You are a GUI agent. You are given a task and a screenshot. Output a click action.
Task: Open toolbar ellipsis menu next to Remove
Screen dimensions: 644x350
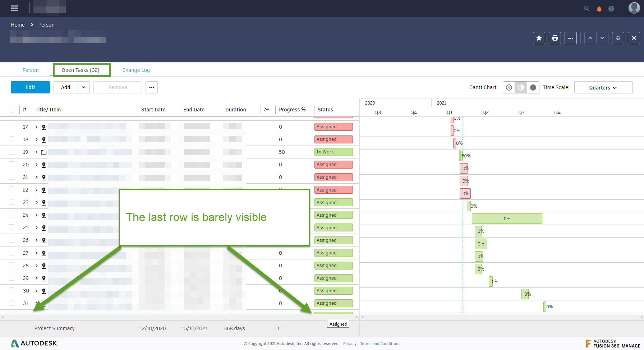(x=152, y=87)
